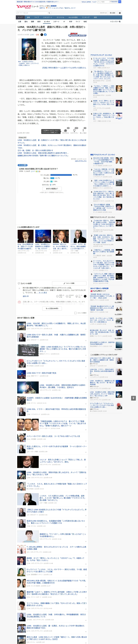Click the Sponichi Annex publisher logo
Screen dimensions: 138x644
(x=77, y=35)
